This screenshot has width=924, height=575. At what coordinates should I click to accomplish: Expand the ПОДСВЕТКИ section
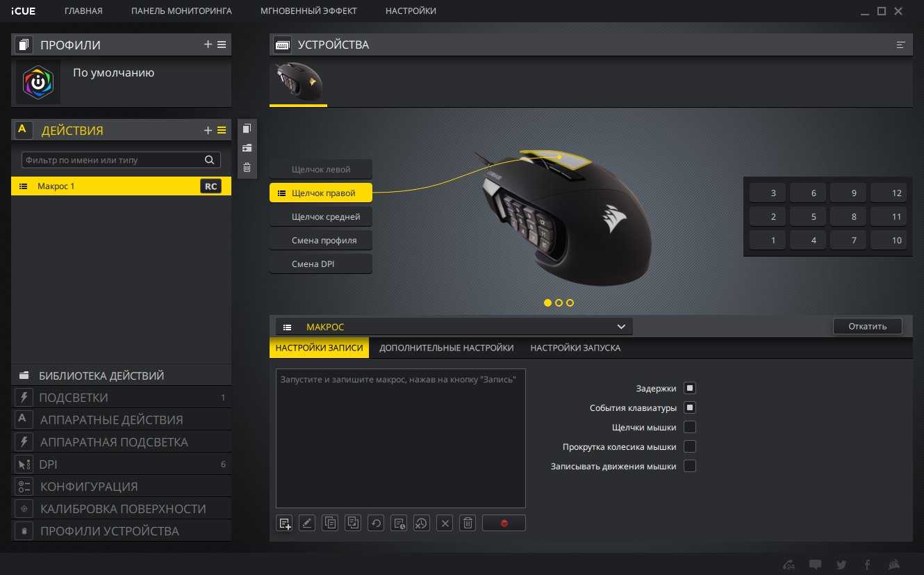point(121,398)
